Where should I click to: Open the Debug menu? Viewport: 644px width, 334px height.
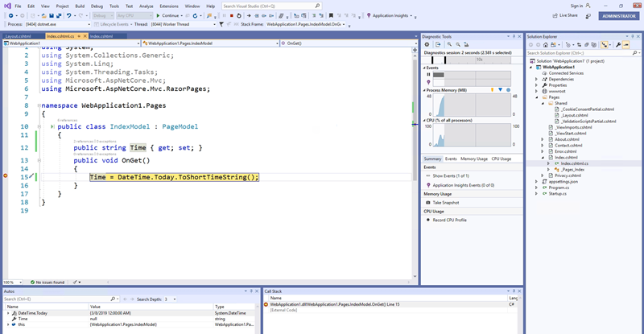(x=97, y=6)
